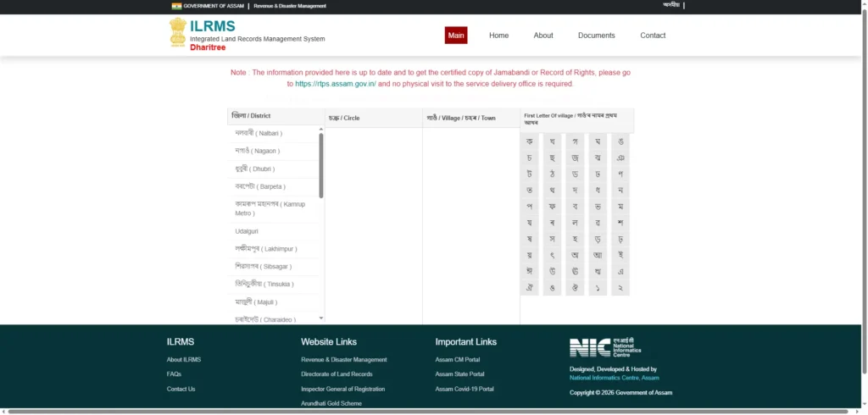This screenshot has width=868, height=415.
Task: Open About ILRMS footer link
Action: [184, 360]
